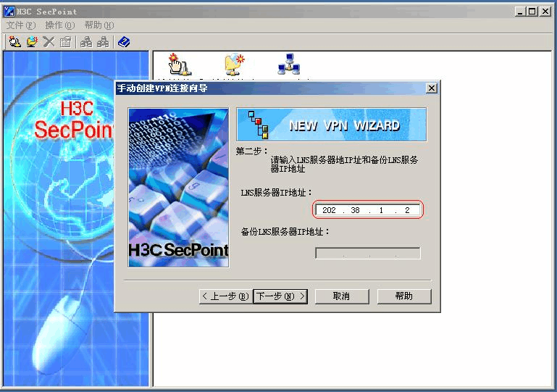Select the folder-with-star icon in main pane
Screen dimensions: 557x392
(x=234, y=64)
